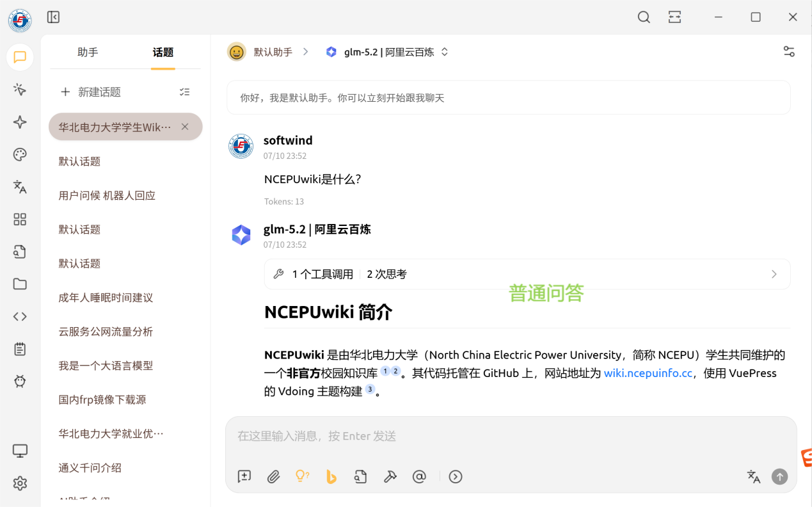
Task: Mention a model with the @ icon
Action: [x=419, y=476]
